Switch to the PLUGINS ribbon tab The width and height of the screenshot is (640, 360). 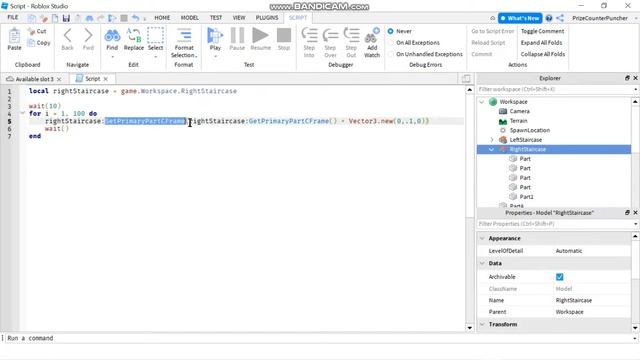point(267,18)
